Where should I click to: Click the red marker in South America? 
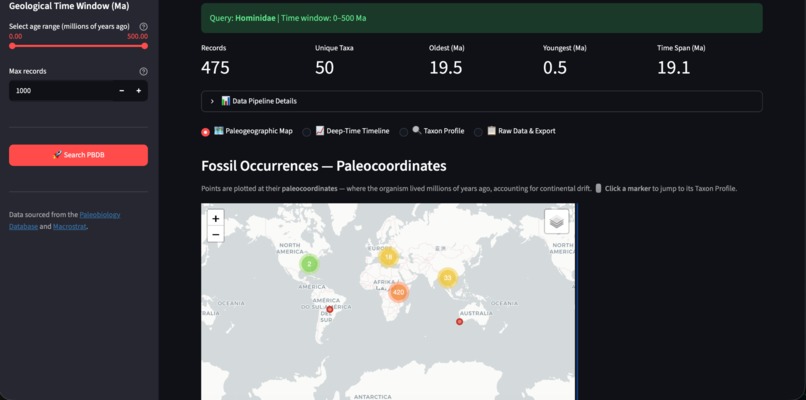click(330, 310)
